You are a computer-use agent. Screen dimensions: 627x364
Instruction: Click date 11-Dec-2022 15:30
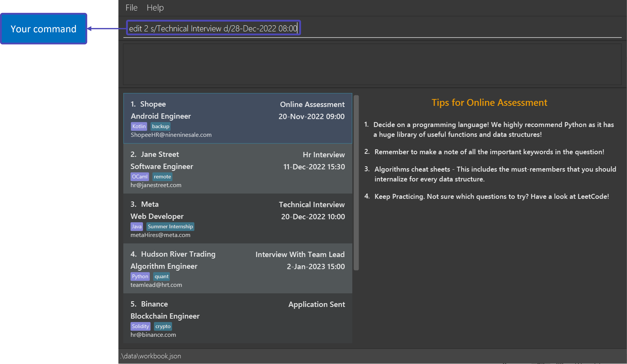(314, 167)
